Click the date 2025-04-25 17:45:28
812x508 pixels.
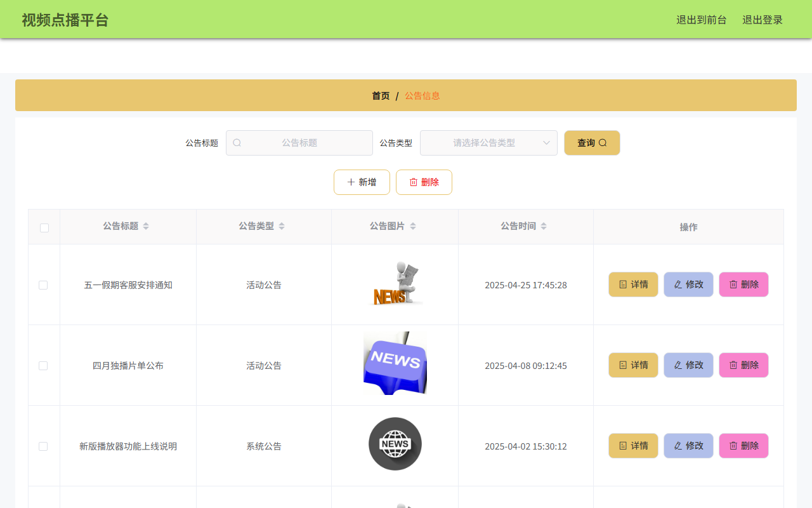click(x=526, y=285)
